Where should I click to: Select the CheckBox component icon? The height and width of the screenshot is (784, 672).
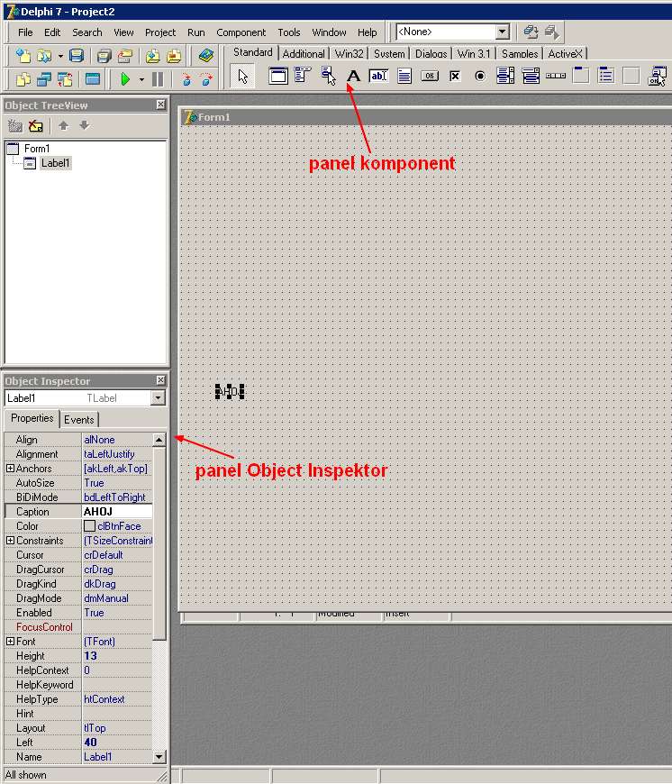pyautogui.click(x=455, y=76)
